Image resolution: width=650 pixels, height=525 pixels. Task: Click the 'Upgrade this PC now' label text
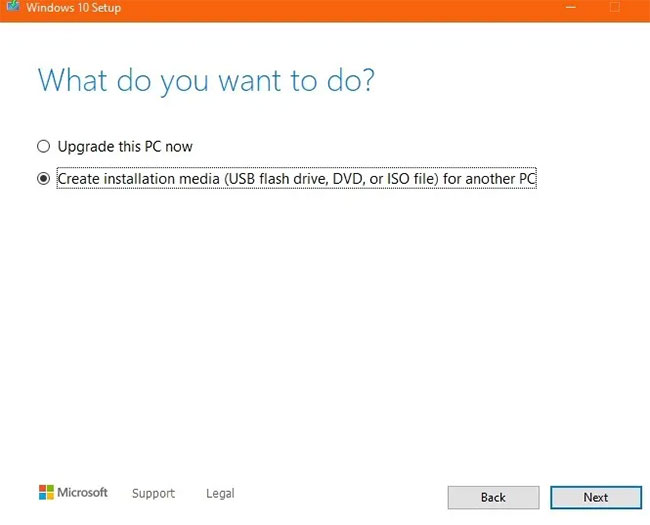coord(125,146)
